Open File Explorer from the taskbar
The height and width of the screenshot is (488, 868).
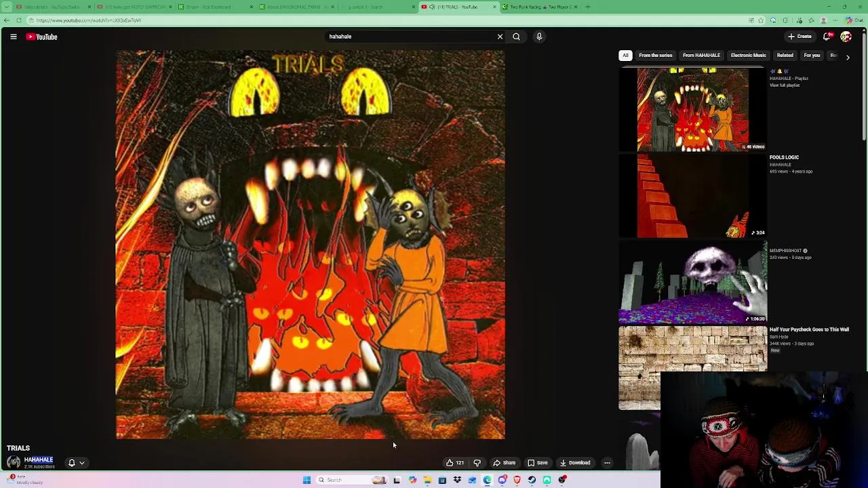(427, 480)
